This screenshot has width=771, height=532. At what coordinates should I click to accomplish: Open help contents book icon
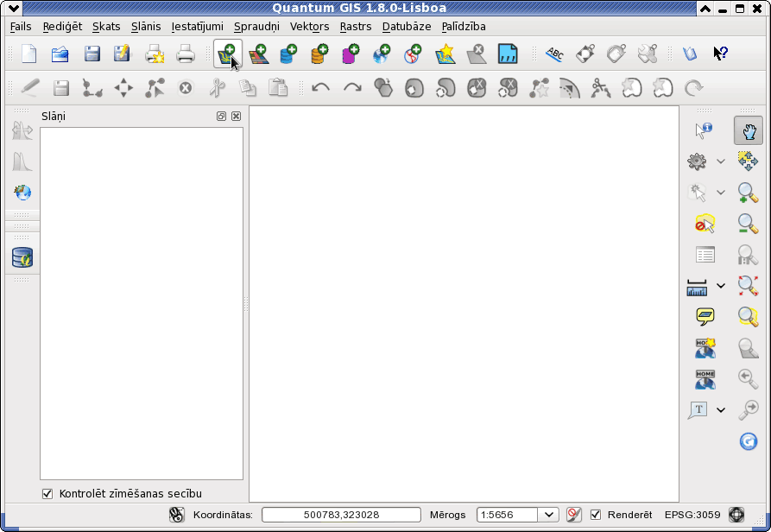[689, 54]
